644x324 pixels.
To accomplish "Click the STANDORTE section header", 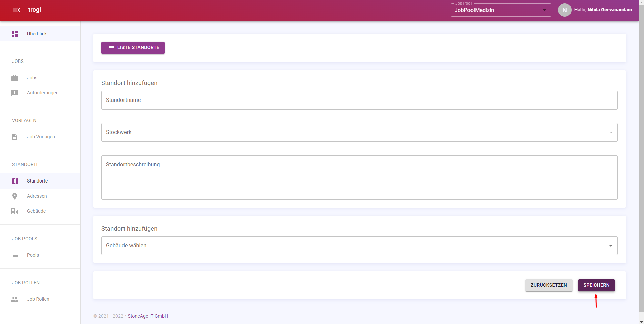I will tap(26, 164).
